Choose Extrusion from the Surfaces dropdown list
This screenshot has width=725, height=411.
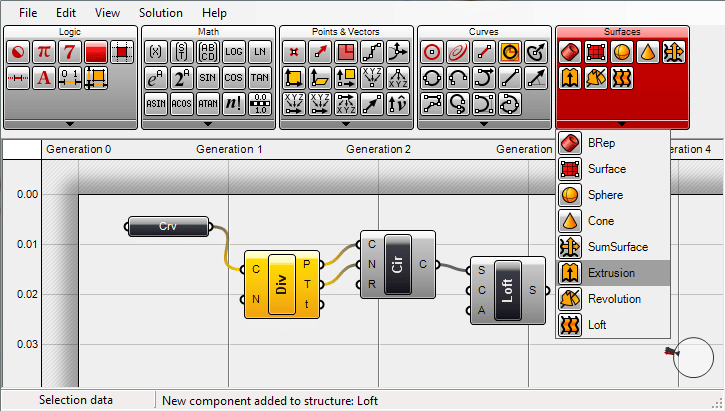click(612, 273)
